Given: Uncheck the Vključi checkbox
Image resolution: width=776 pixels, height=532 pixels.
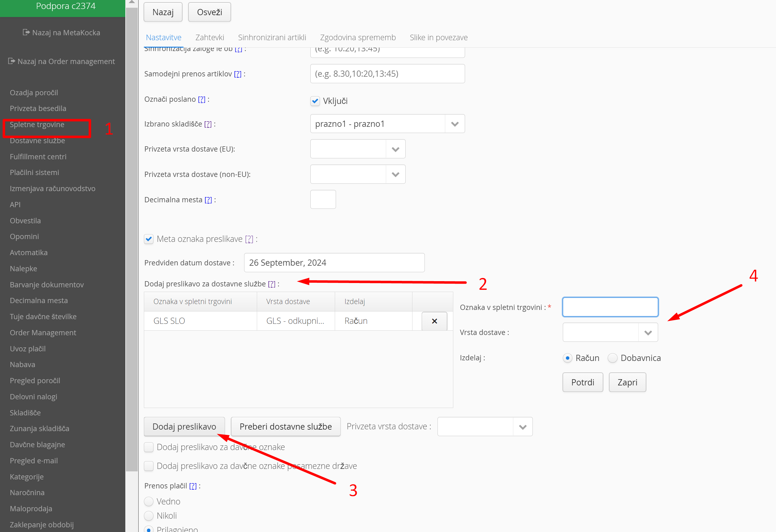Looking at the screenshot, I should click(x=315, y=101).
